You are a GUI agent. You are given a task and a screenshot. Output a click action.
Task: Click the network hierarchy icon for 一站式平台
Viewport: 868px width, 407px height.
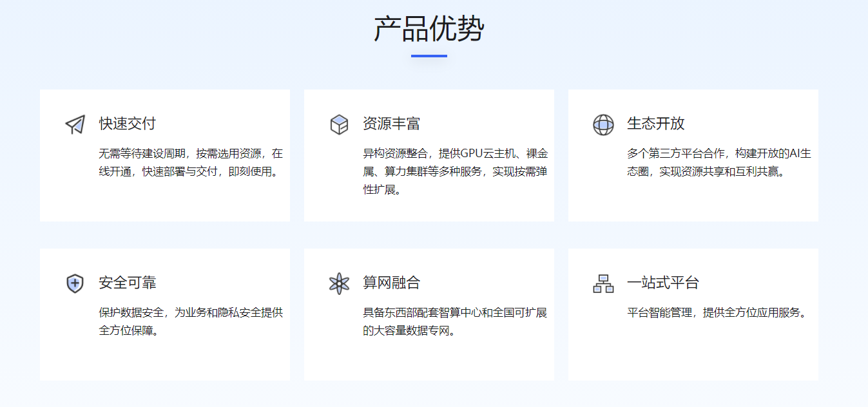(x=603, y=283)
